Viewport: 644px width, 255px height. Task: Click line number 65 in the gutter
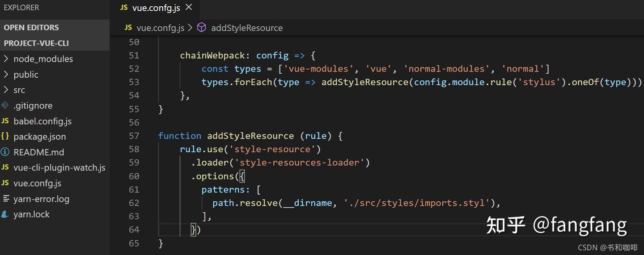[x=134, y=243]
